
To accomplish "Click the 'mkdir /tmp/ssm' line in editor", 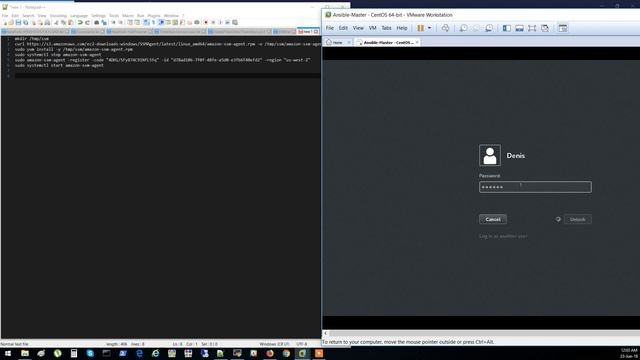I will coord(32,39).
